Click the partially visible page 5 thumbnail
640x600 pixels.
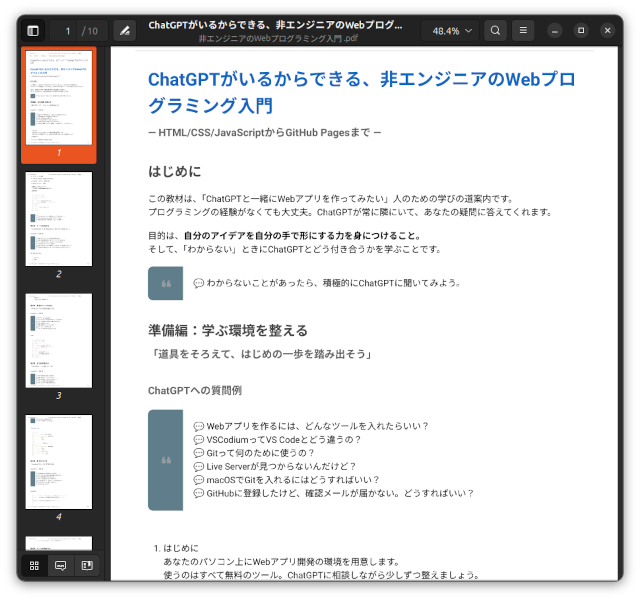pos(59,543)
